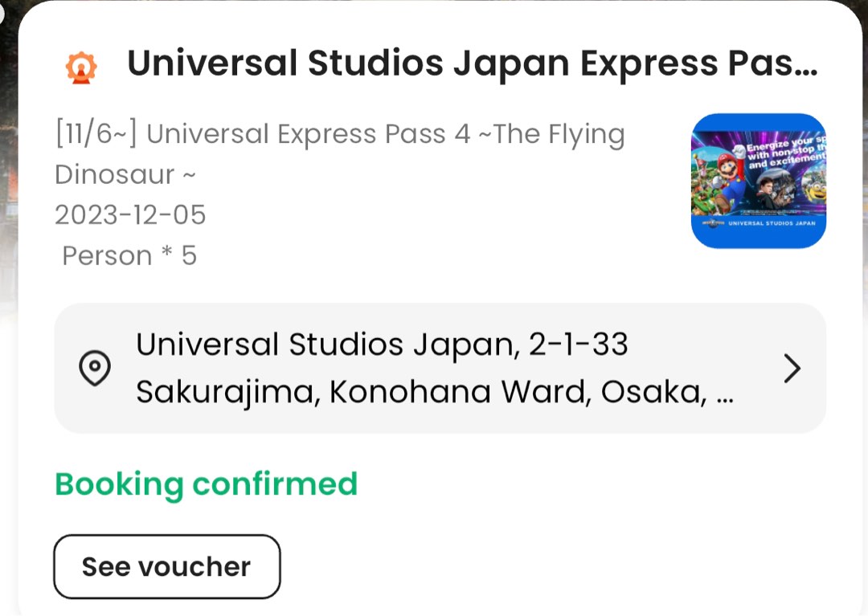Expand the address details with the chevron
This screenshot has width=868, height=616.
tap(792, 369)
